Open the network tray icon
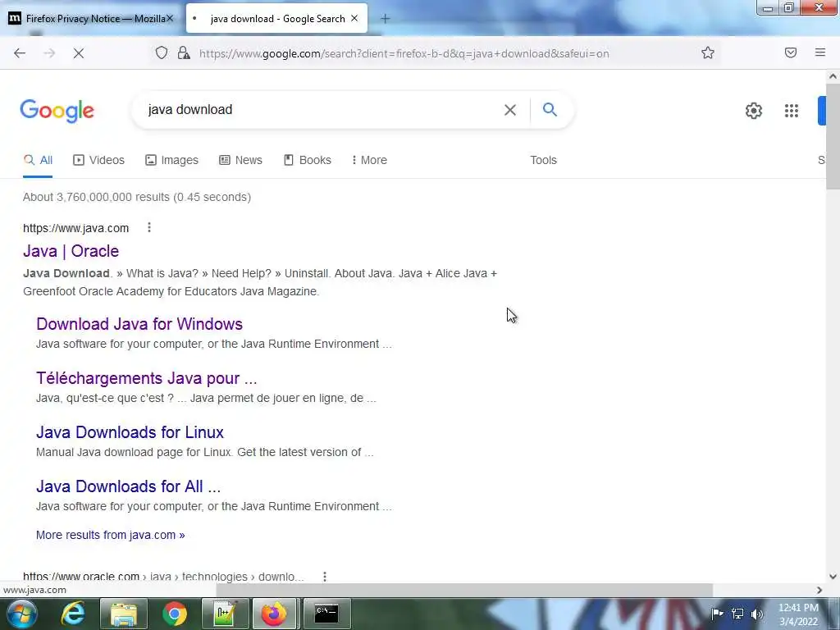This screenshot has height=630, width=840. [737, 614]
